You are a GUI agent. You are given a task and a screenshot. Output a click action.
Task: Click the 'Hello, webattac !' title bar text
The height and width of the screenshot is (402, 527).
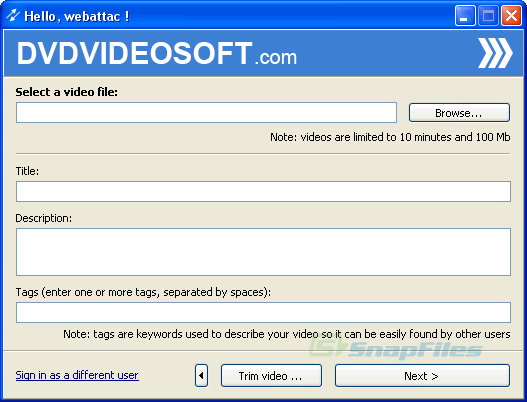pyautogui.click(x=77, y=16)
